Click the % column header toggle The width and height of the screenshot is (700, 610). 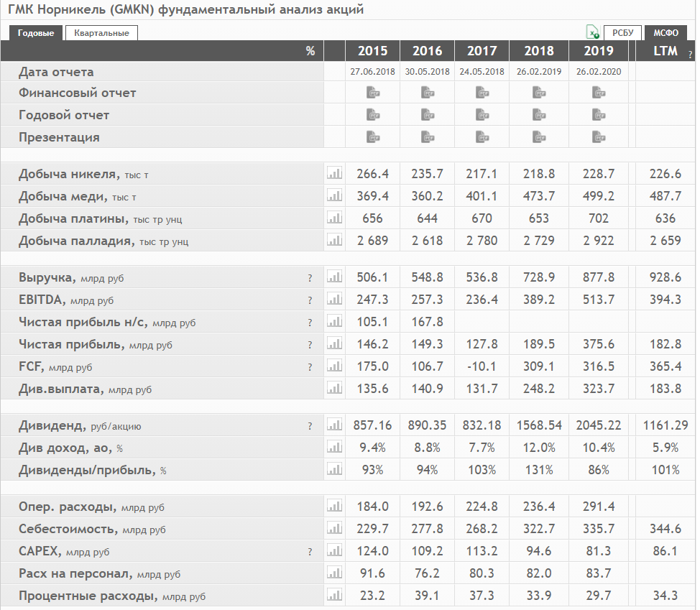click(x=310, y=51)
